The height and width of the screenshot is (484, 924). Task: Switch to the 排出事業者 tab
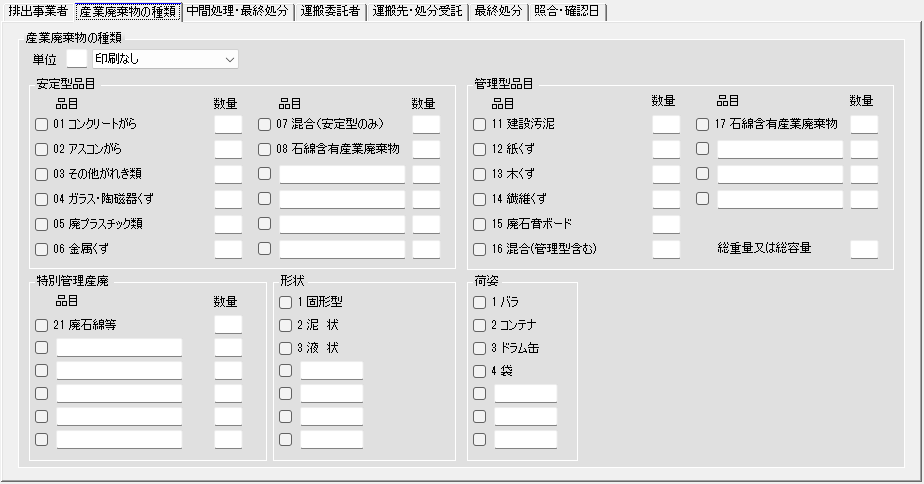tap(38, 11)
